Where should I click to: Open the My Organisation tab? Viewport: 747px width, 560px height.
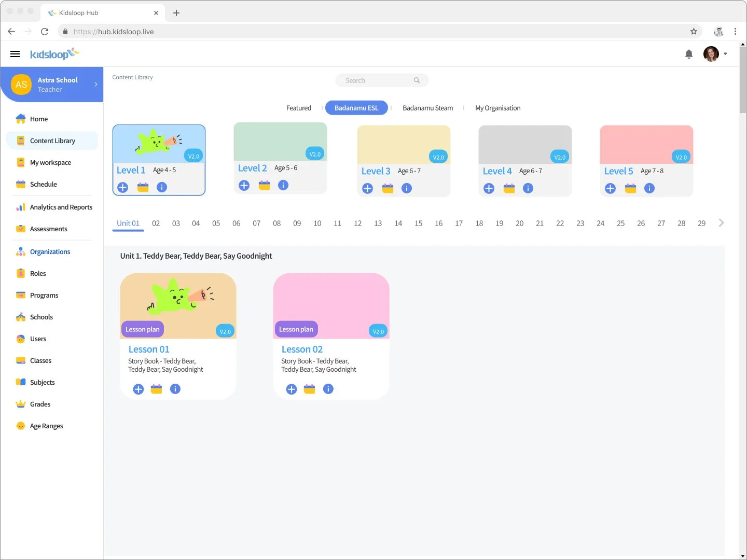coord(498,108)
